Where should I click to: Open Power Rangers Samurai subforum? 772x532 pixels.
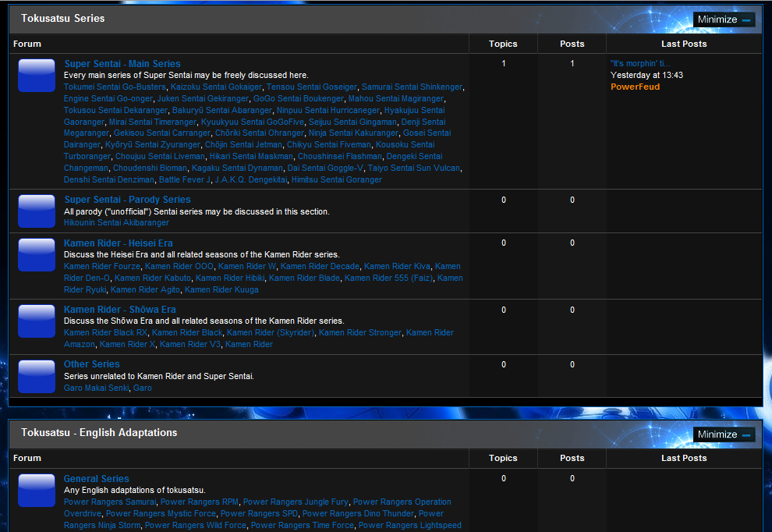[x=110, y=502]
